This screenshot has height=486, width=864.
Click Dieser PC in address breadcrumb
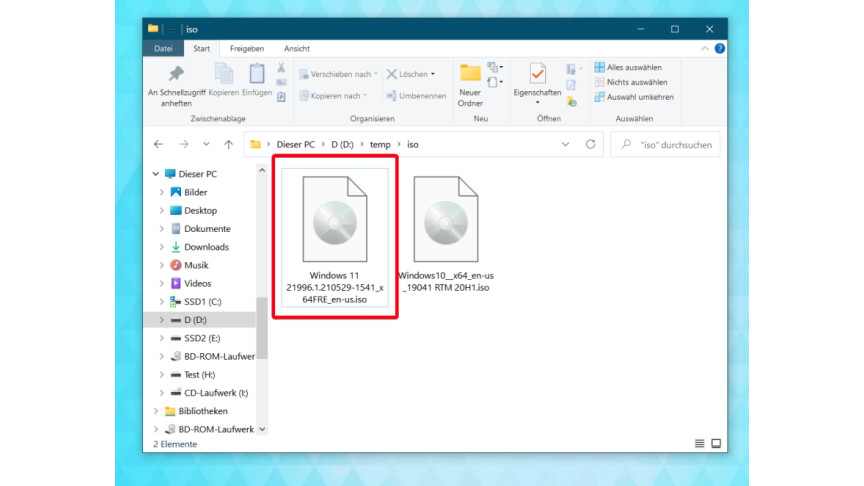pos(296,144)
